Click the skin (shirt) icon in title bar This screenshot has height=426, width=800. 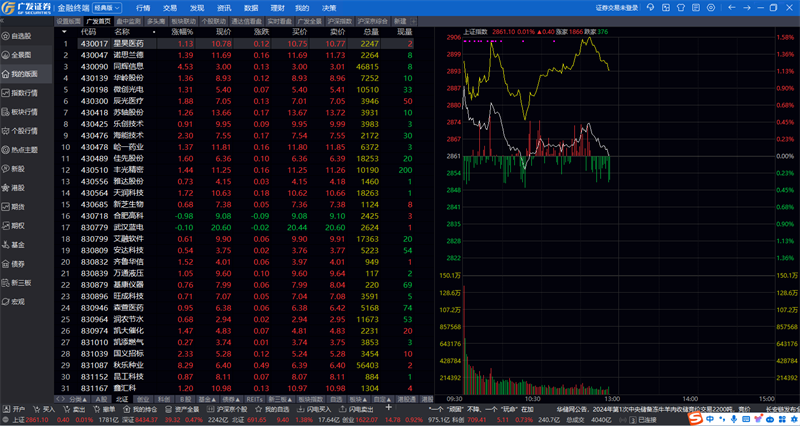tap(681, 8)
